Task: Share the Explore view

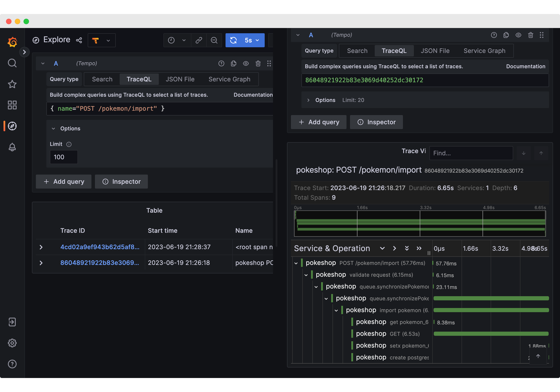Action: pos(79,40)
